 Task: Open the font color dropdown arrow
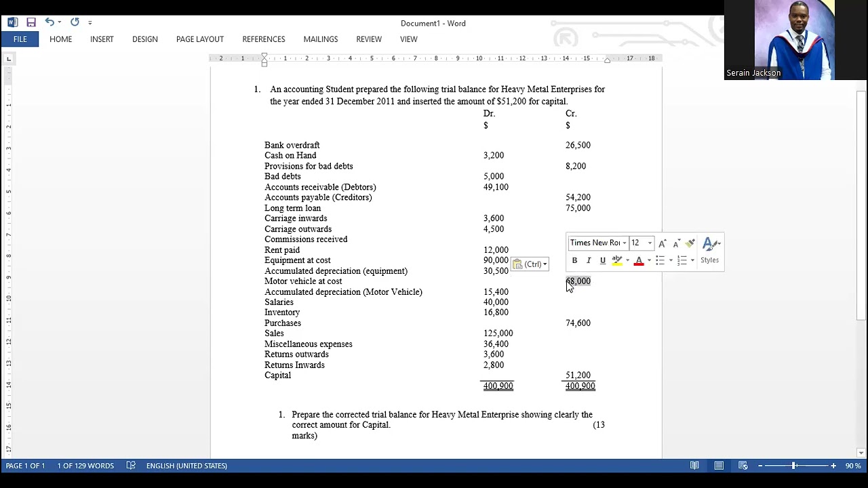(649, 260)
